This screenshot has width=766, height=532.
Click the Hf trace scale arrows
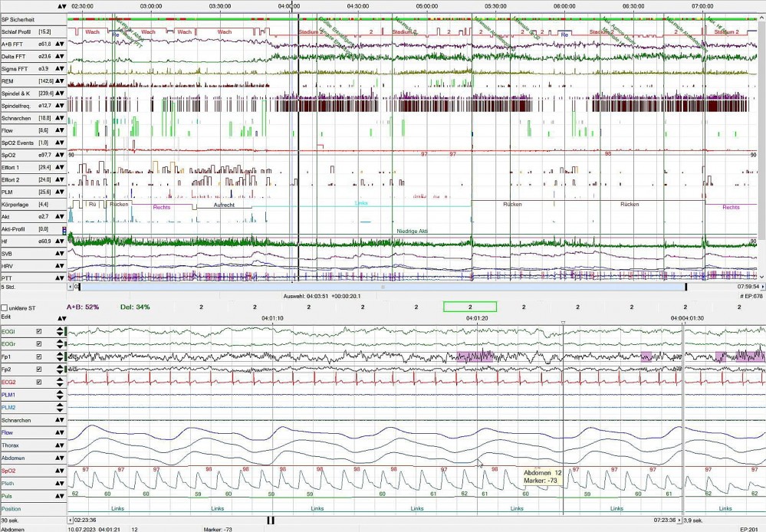click(59, 241)
